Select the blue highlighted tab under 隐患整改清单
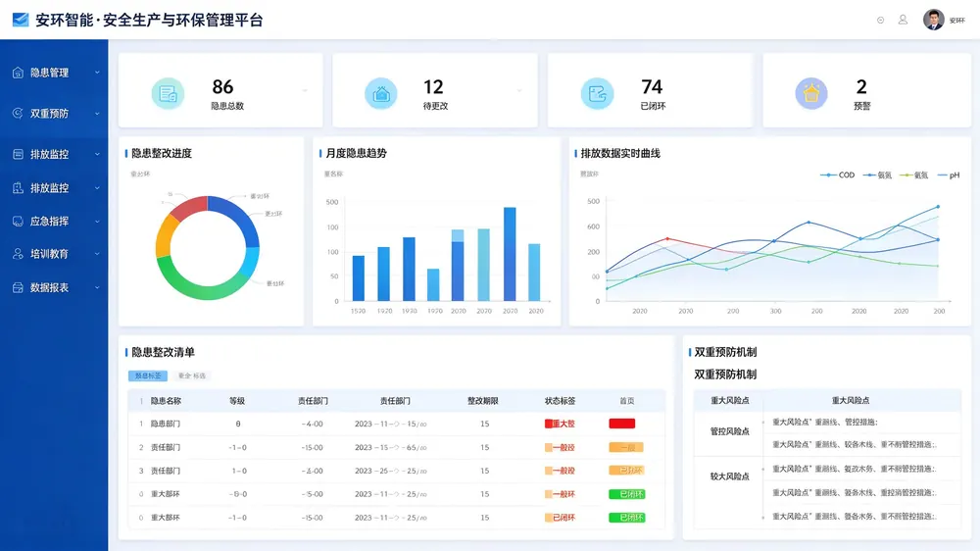 coord(148,376)
